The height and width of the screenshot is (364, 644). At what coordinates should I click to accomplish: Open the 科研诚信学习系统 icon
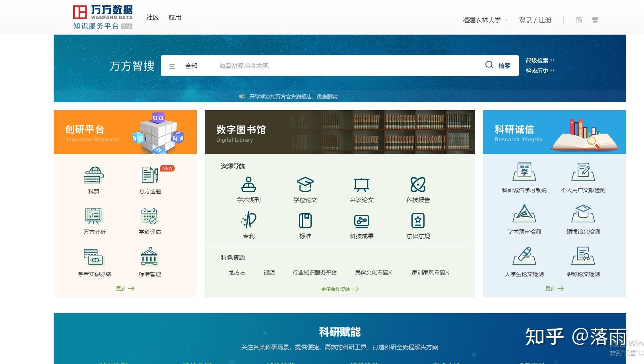point(524,172)
